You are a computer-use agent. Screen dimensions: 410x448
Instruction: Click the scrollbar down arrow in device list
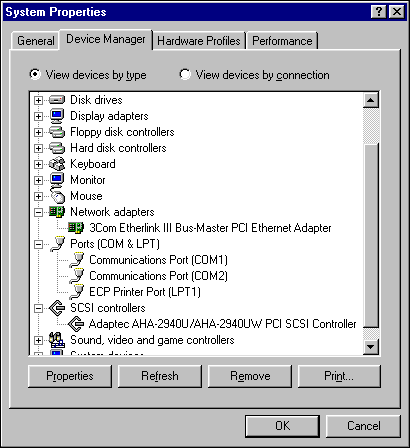click(x=371, y=347)
